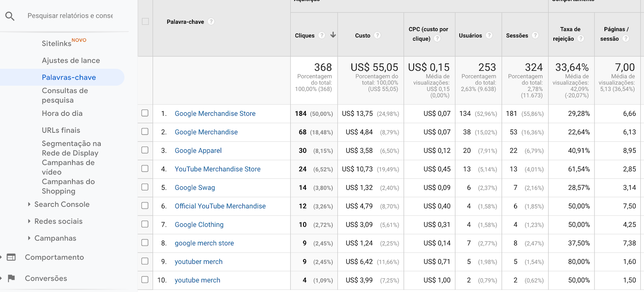The width and height of the screenshot is (644, 292).
Task: Open the Comportamento section
Action: tap(54, 257)
